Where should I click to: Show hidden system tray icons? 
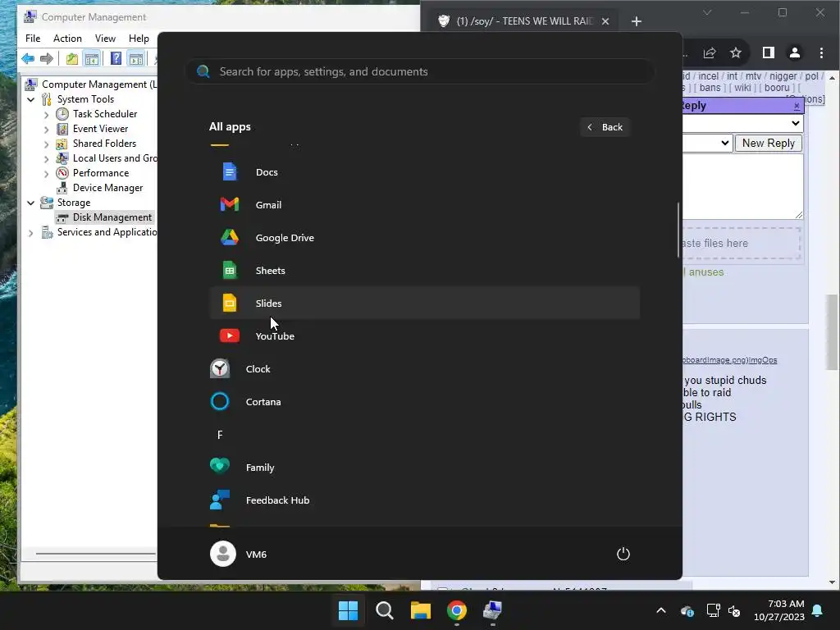[x=661, y=610]
